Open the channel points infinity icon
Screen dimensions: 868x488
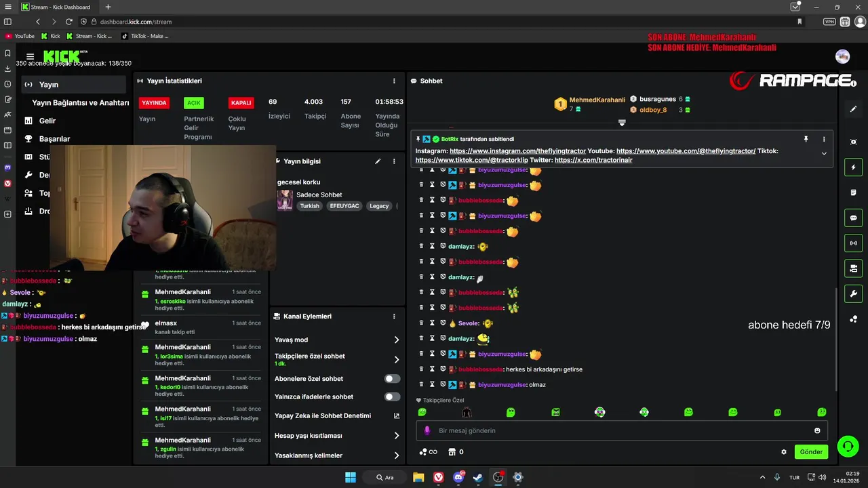point(428,452)
